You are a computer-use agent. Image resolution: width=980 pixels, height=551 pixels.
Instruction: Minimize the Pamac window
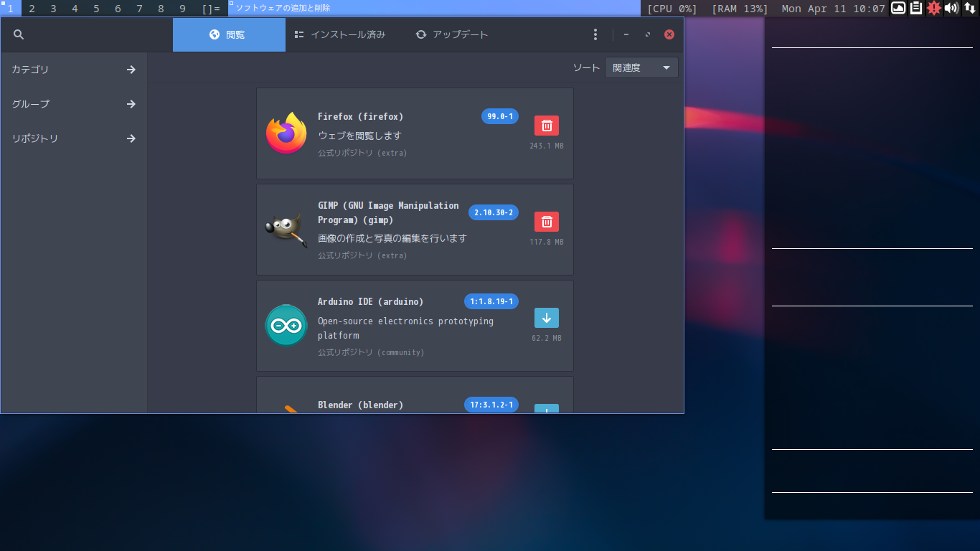point(626,34)
